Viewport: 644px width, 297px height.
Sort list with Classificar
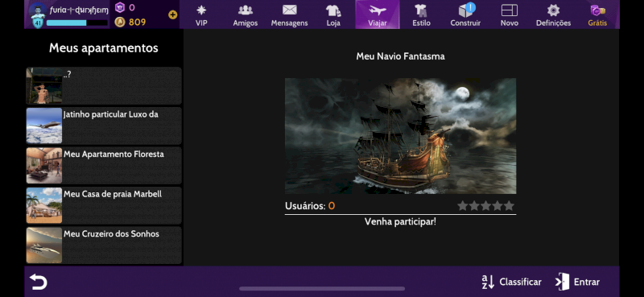click(511, 282)
